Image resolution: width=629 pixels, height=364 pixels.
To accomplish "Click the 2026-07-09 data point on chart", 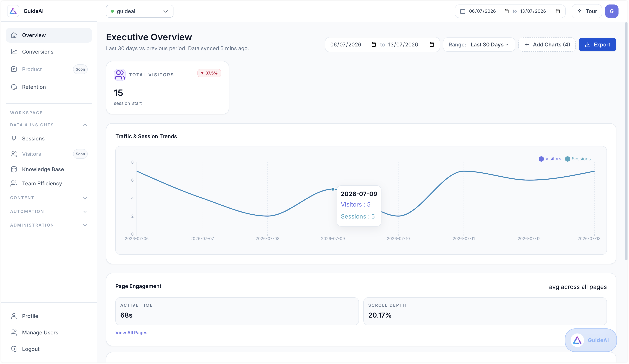I will pyautogui.click(x=333, y=189).
